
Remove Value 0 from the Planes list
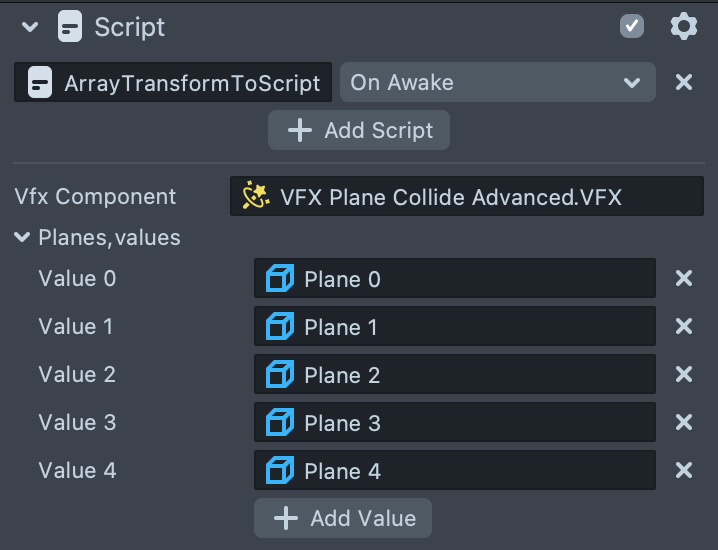pos(684,278)
